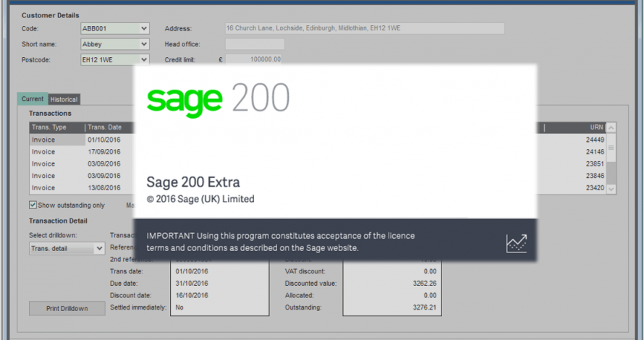This screenshot has width=644, height=340.
Task: Click URN value 24449
Action: pos(595,140)
